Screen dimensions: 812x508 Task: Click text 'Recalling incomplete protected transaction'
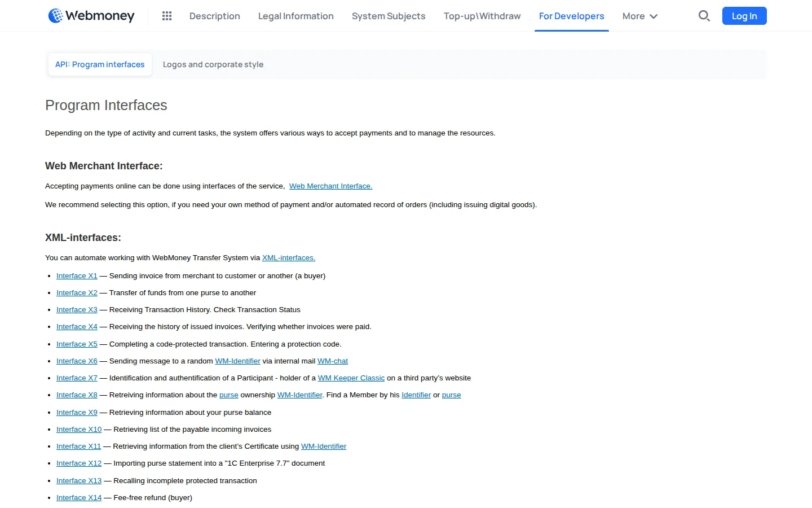tap(185, 481)
